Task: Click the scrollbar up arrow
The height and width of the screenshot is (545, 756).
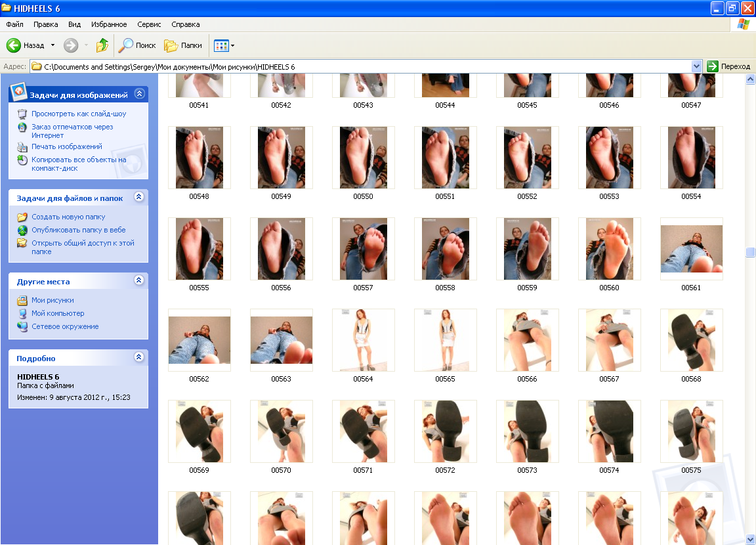Action: [750, 79]
